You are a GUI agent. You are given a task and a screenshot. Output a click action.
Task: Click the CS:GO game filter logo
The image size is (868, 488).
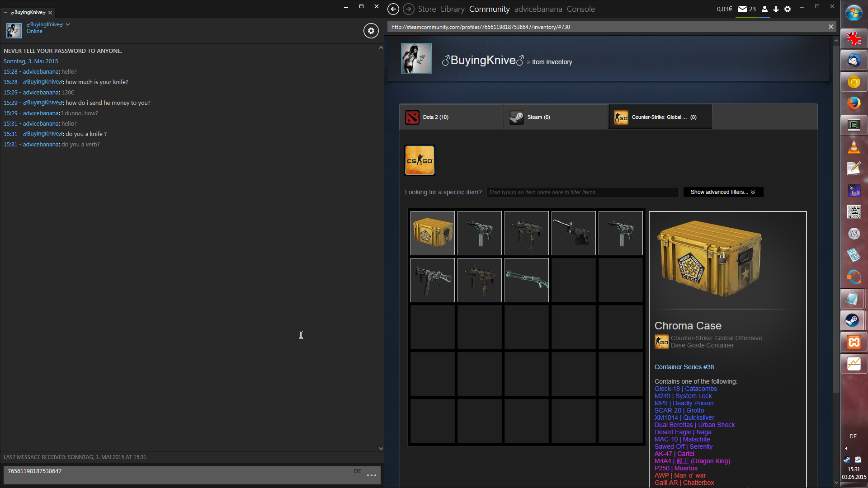click(x=420, y=160)
